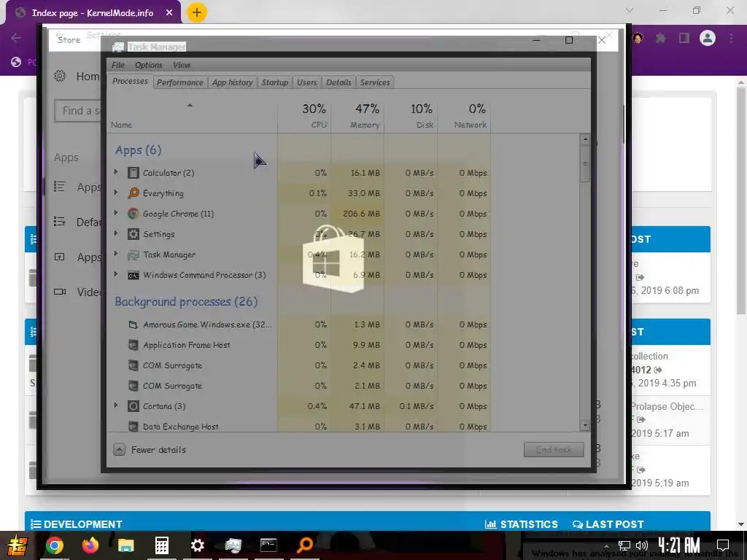Sort by the Memory column header
The image size is (747, 560).
[x=357, y=116]
